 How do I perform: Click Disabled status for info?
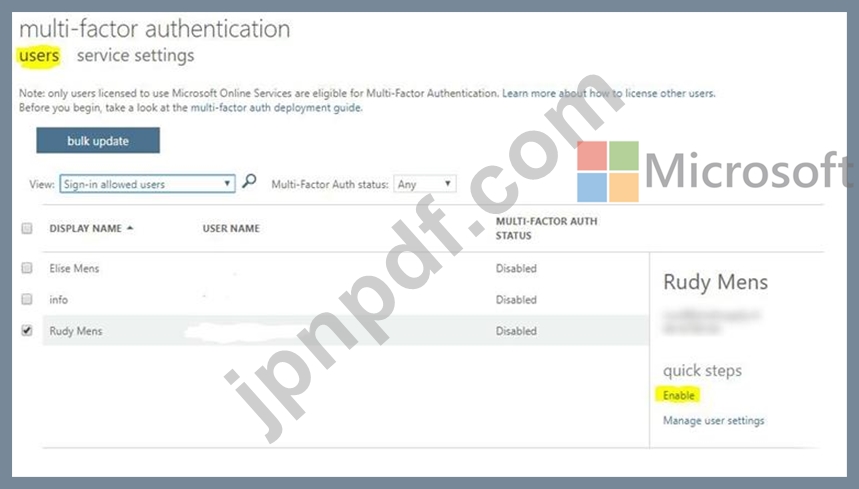tap(516, 300)
